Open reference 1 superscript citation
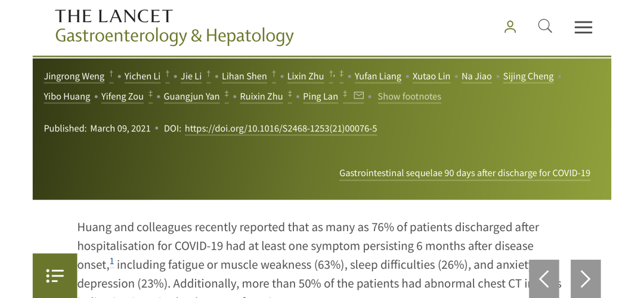 tap(112, 262)
